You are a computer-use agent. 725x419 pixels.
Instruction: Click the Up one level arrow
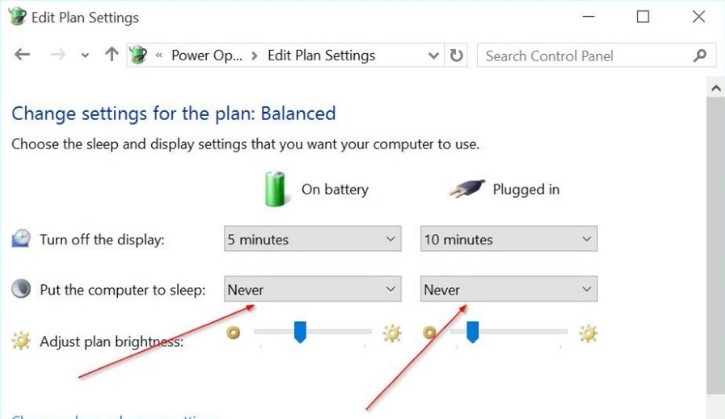(x=111, y=56)
